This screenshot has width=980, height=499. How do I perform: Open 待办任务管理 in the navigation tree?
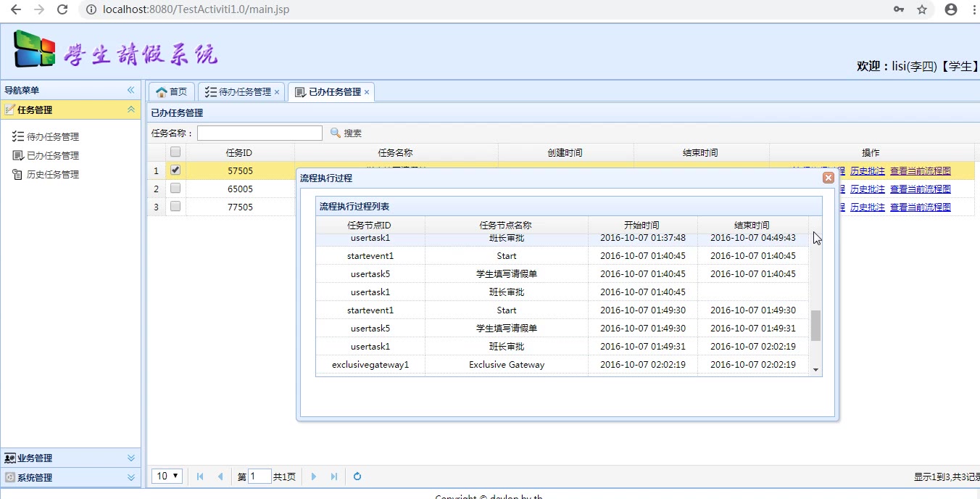[x=53, y=136]
